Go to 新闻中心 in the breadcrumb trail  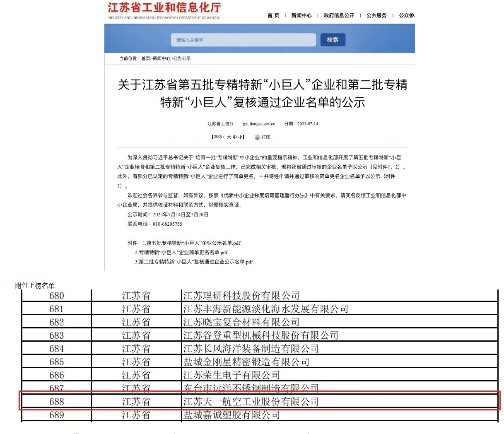(162, 58)
